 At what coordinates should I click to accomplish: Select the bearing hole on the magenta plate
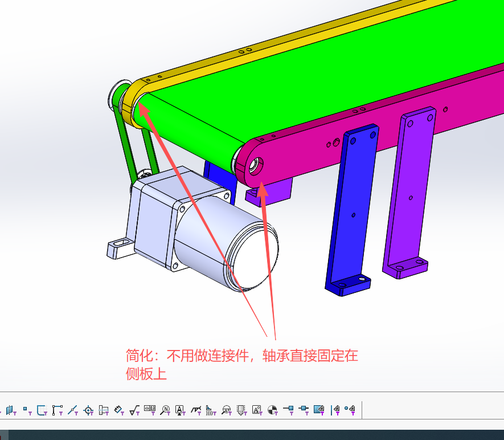point(256,166)
